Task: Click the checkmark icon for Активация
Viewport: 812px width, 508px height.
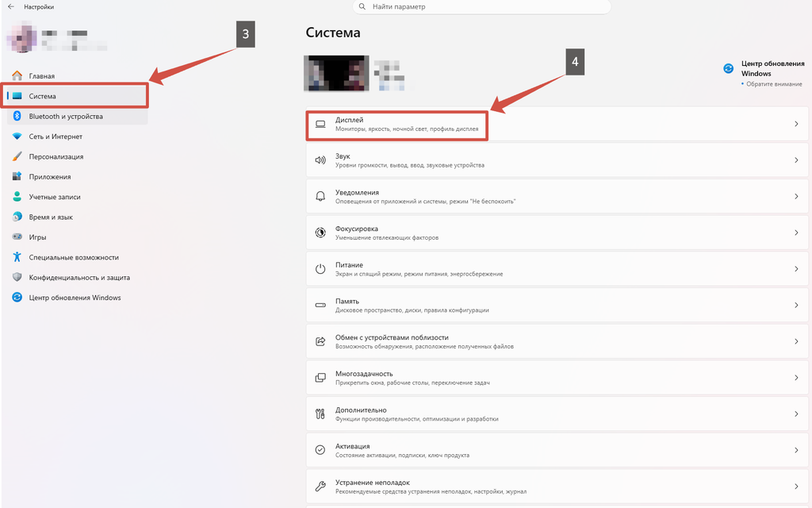Action: 320,450
